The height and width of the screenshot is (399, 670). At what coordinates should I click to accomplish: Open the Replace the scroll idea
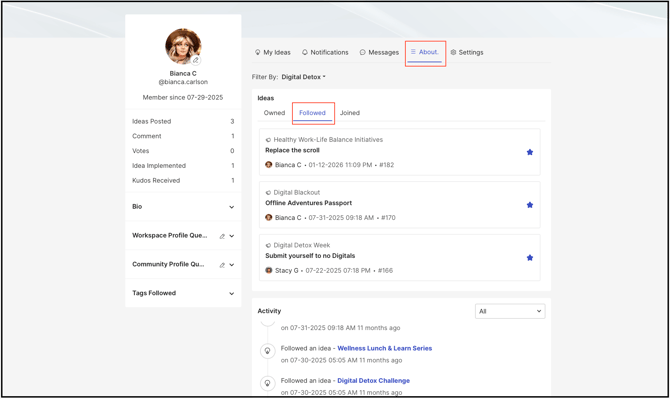[292, 150]
